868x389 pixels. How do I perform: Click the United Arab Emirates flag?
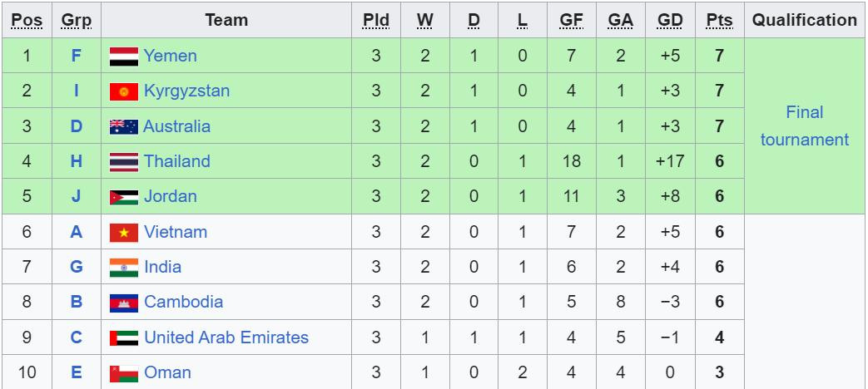click(x=124, y=338)
